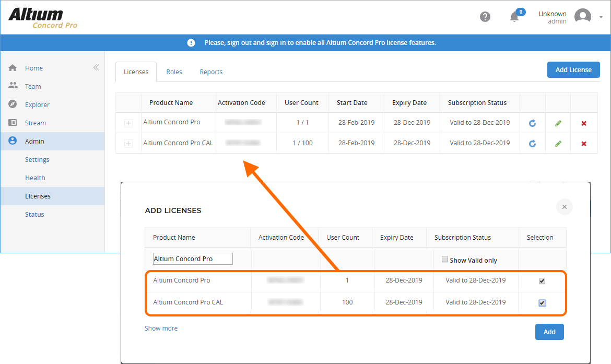The height and width of the screenshot is (364, 611).
Task: Expand the Altium Concord Pro license row
Action: (x=128, y=123)
